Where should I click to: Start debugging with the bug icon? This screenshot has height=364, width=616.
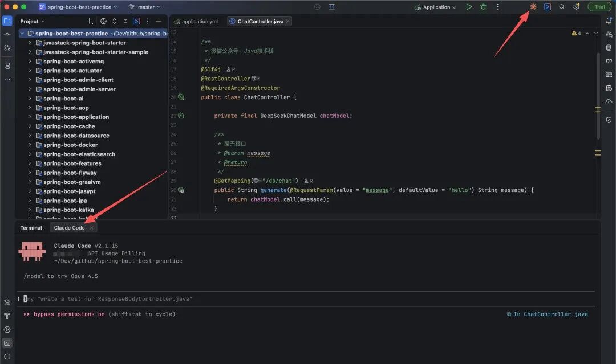[x=483, y=7]
